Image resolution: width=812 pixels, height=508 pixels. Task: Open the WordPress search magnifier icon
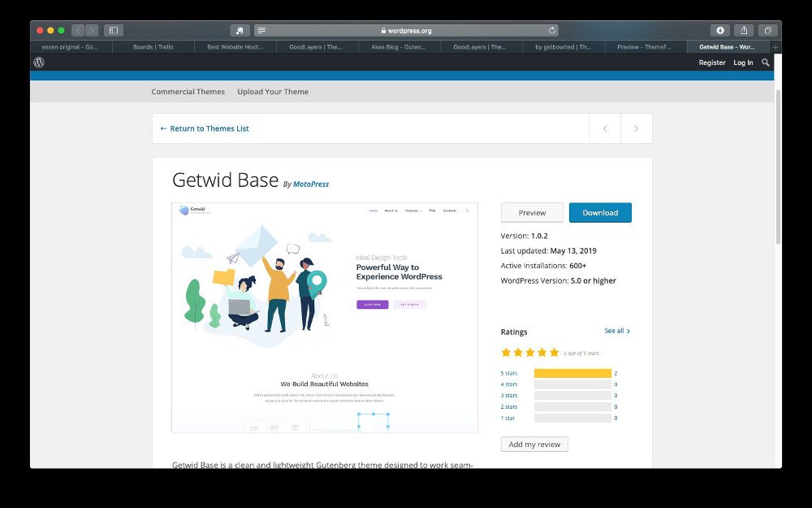click(x=766, y=63)
